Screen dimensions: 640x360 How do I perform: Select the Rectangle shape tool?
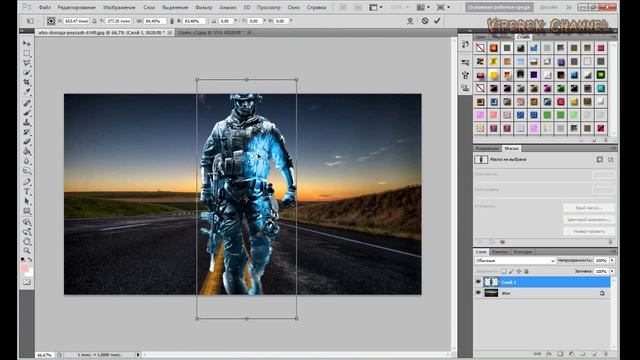pyautogui.click(x=27, y=211)
